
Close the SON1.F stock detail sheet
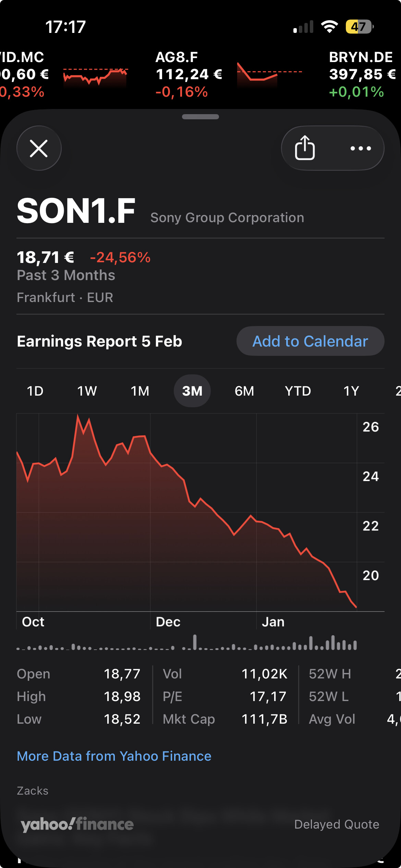(x=39, y=148)
